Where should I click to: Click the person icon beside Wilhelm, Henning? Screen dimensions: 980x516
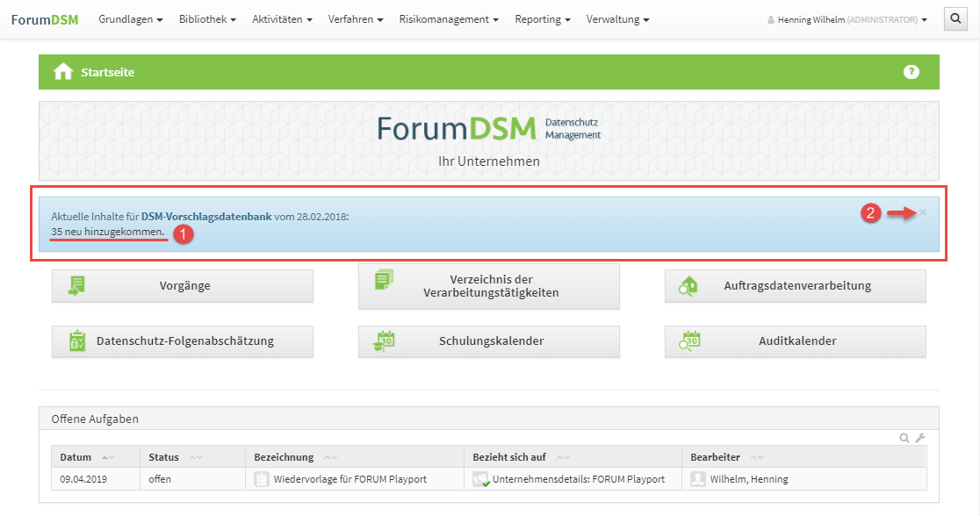[697, 479]
